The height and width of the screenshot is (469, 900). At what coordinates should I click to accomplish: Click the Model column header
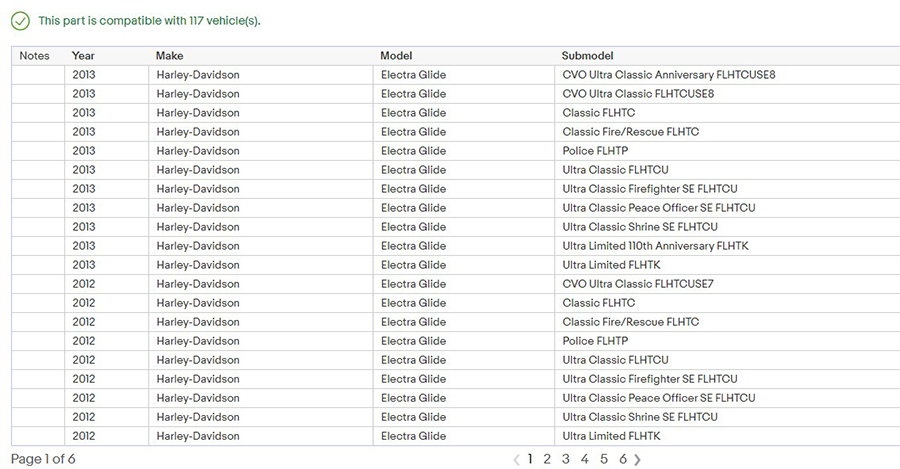pyautogui.click(x=396, y=56)
